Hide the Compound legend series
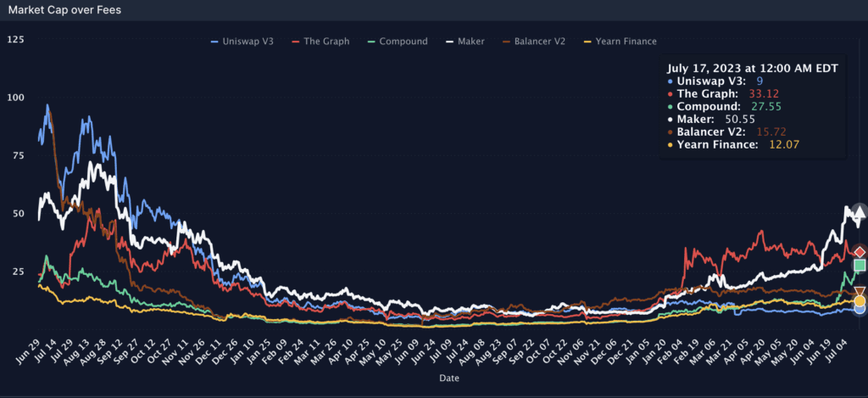The width and height of the screenshot is (868, 398). [x=398, y=41]
